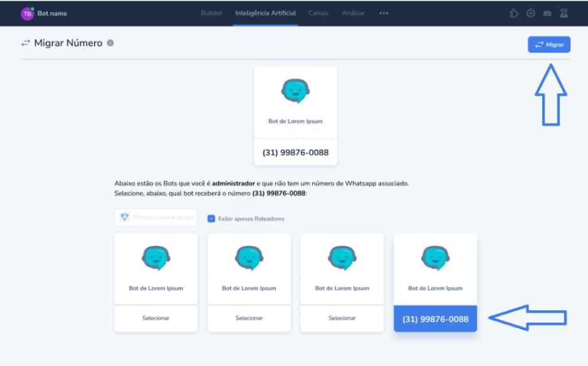This screenshot has height=366, width=588.
Task: Open the team members icon
Action: pos(547,13)
